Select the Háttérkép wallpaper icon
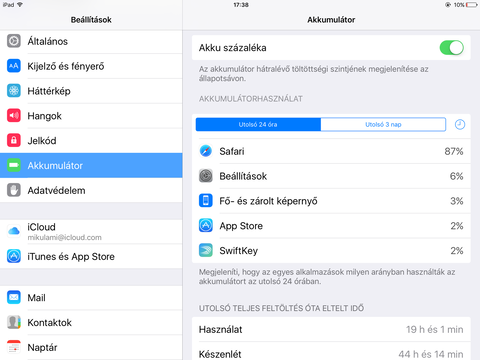Viewport: 480px width, 360px height. pos(14,91)
